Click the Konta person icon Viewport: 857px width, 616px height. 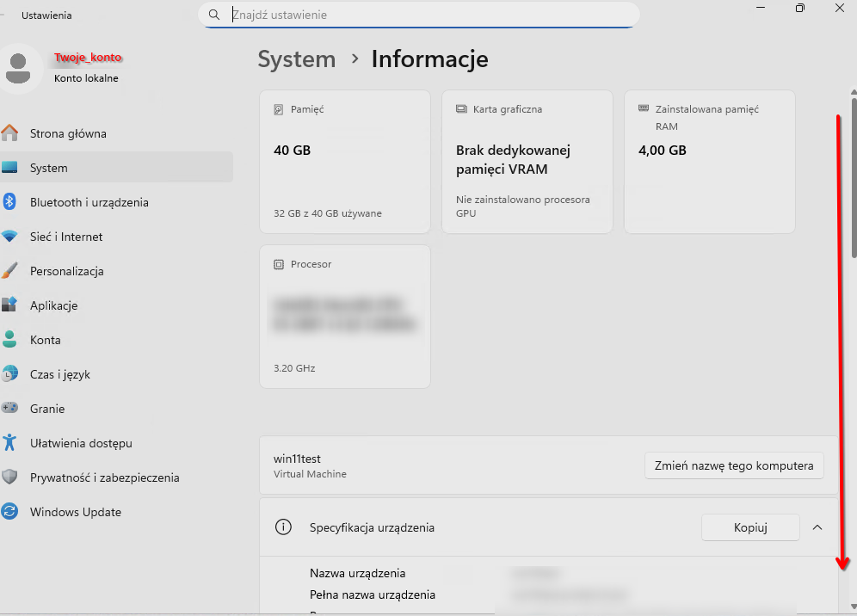[x=9, y=340]
